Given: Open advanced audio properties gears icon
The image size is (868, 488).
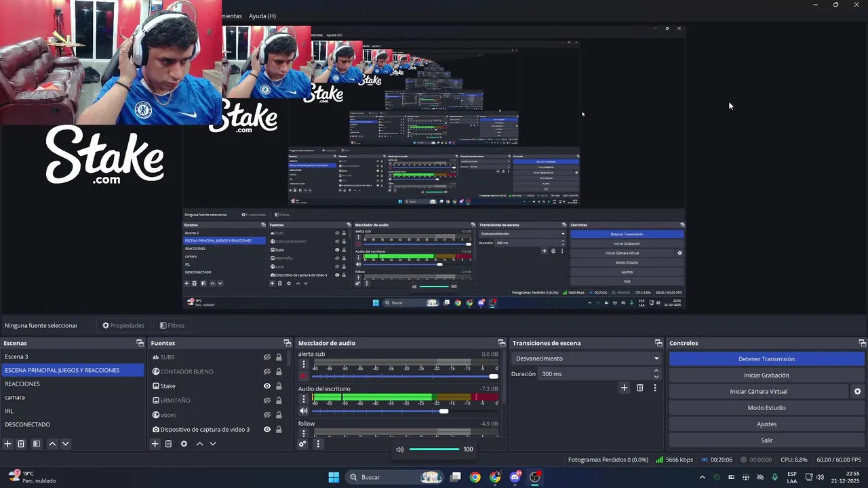Looking at the screenshot, I should pos(302,444).
